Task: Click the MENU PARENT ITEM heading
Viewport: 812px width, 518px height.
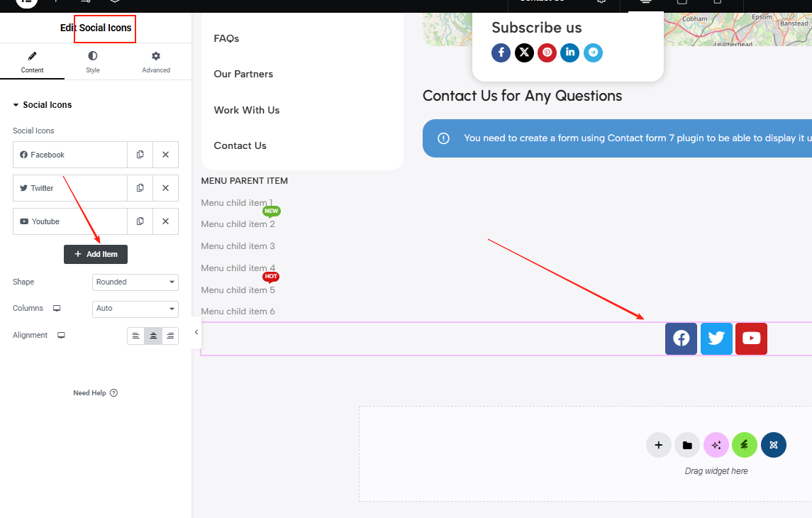Action: (x=245, y=181)
